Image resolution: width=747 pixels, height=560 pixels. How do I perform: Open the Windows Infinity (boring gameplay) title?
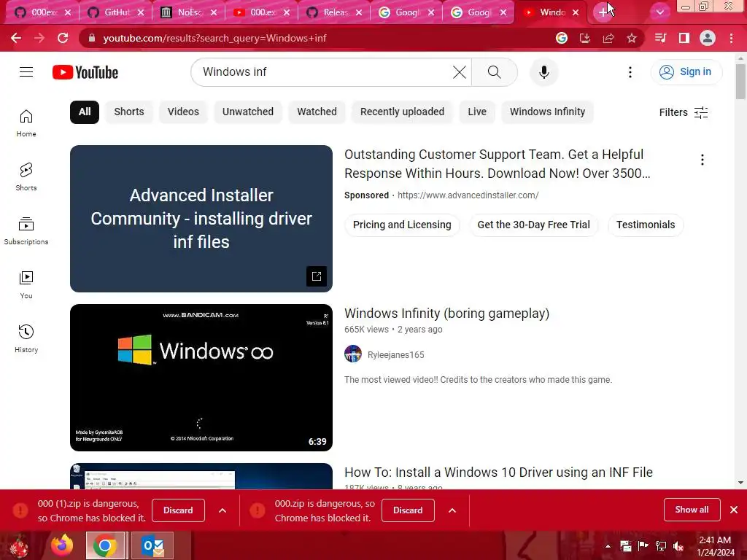tap(447, 314)
